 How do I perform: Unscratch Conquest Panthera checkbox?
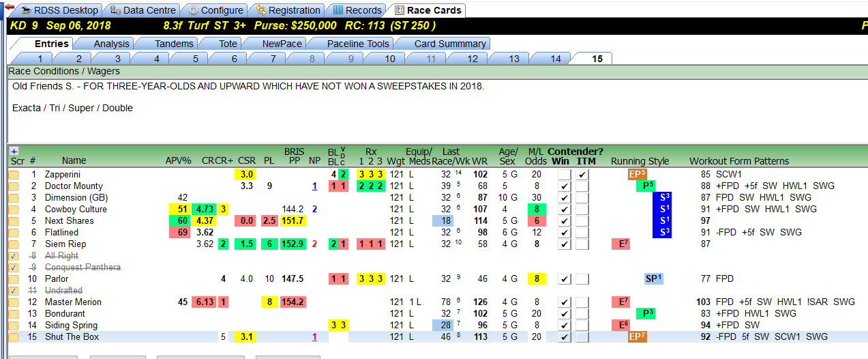(14, 268)
